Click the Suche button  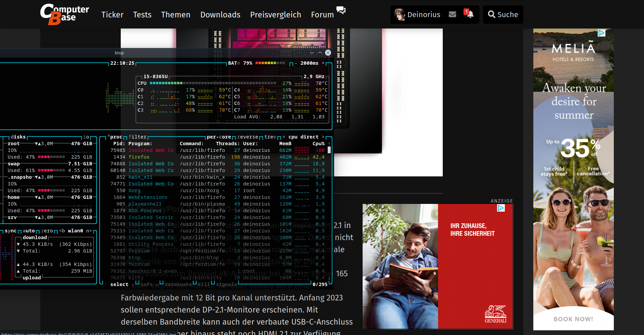pyautogui.click(x=503, y=14)
